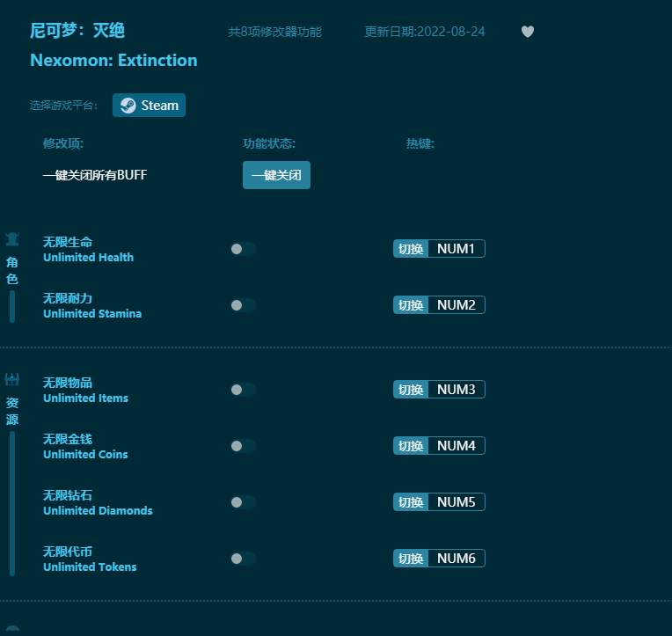The image size is (672, 636).
Task: Click the Steam logo icon
Action: coord(128,106)
